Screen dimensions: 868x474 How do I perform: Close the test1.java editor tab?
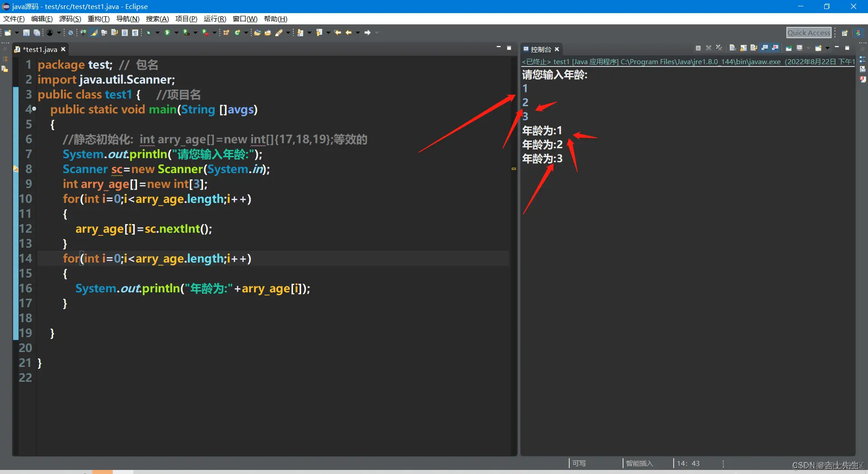tap(63, 49)
